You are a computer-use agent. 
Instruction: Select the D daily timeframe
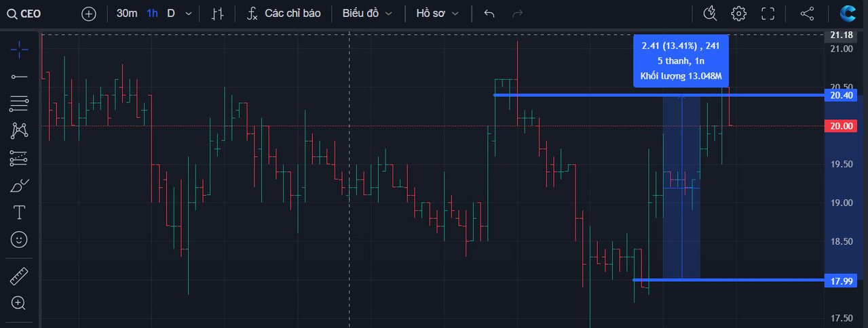pos(171,14)
